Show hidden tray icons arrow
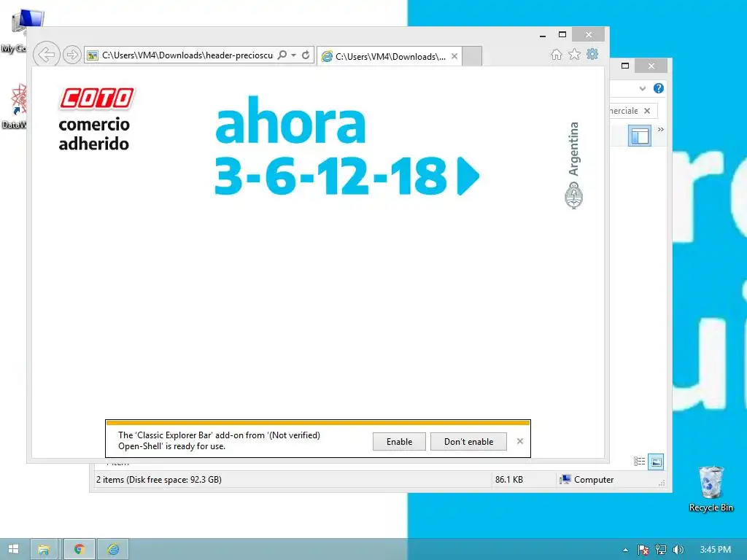The width and height of the screenshot is (747, 560). tap(625, 550)
